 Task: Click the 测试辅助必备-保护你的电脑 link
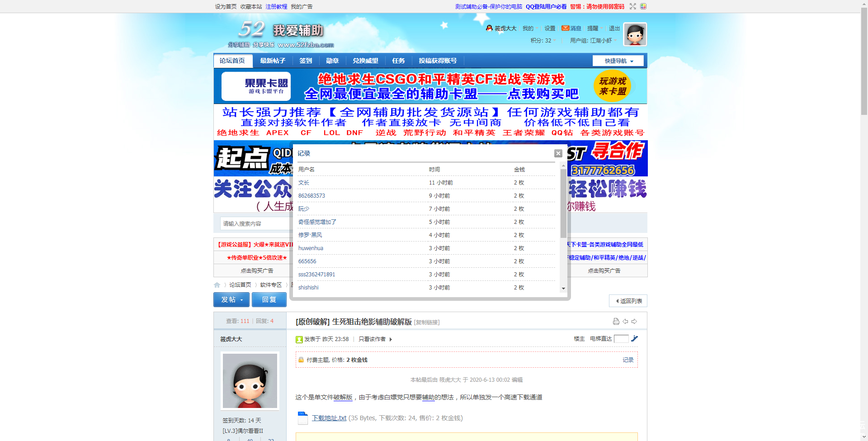489,6
